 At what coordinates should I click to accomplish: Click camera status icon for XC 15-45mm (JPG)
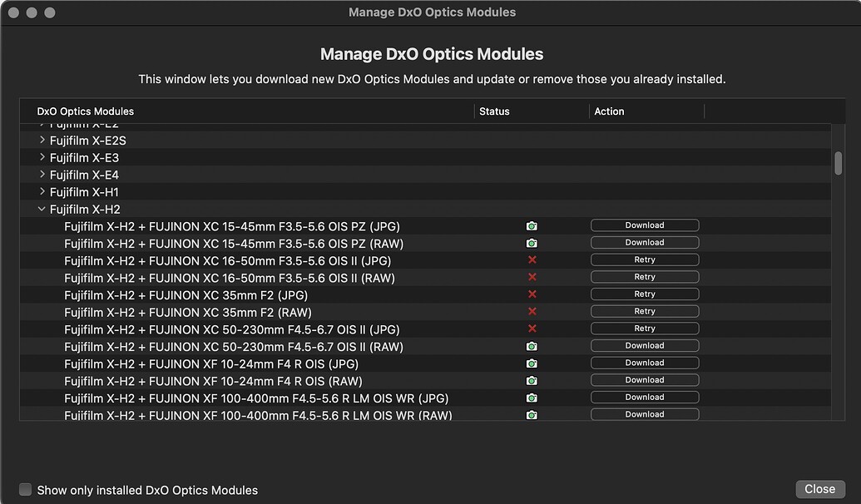(x=532, y=226)
